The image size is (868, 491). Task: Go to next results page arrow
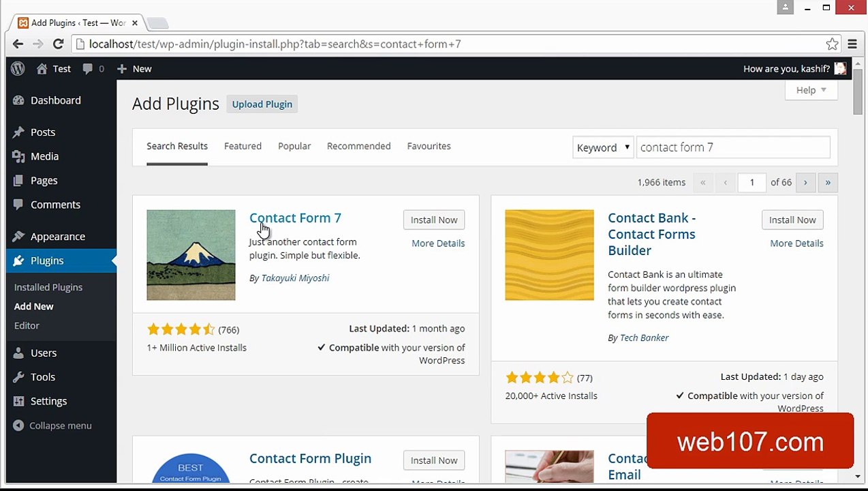(x=805, y=182)
